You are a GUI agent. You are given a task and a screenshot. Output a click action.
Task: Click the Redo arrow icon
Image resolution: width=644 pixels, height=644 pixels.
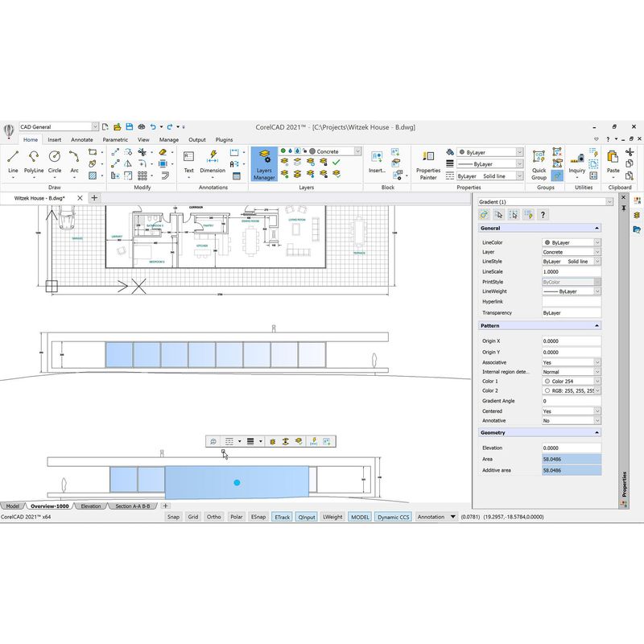170,127
